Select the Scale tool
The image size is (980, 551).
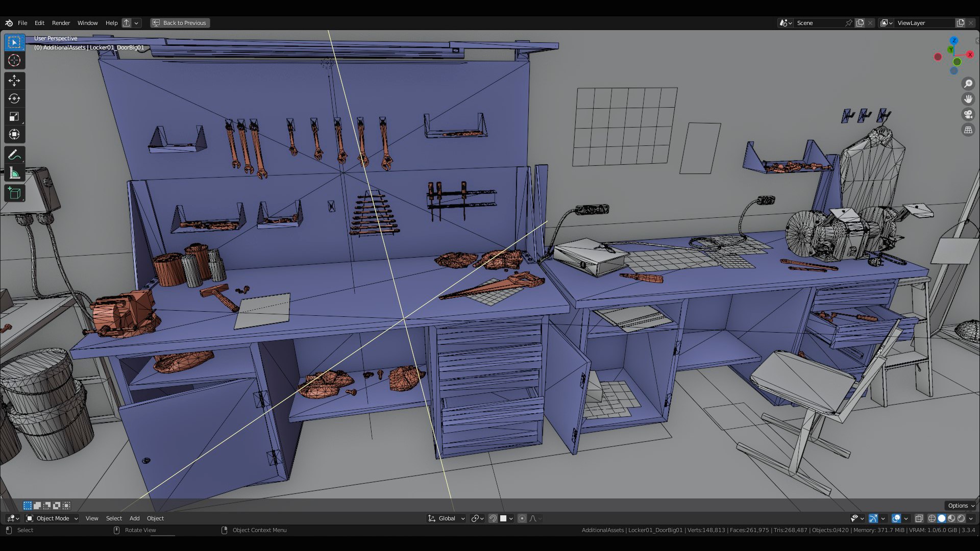14,116
